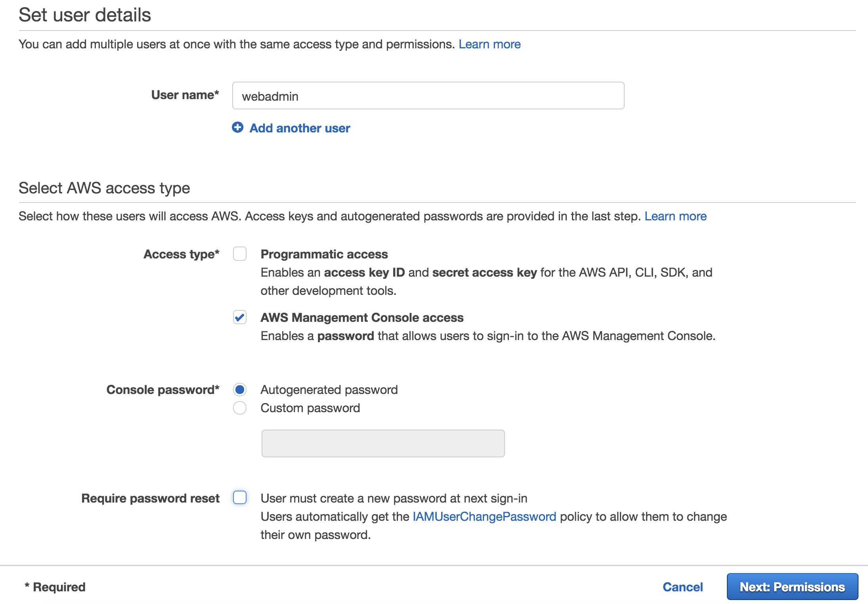Select the Custom password radio button
This screenshot has height=604, width=868.
coord(240,408)
